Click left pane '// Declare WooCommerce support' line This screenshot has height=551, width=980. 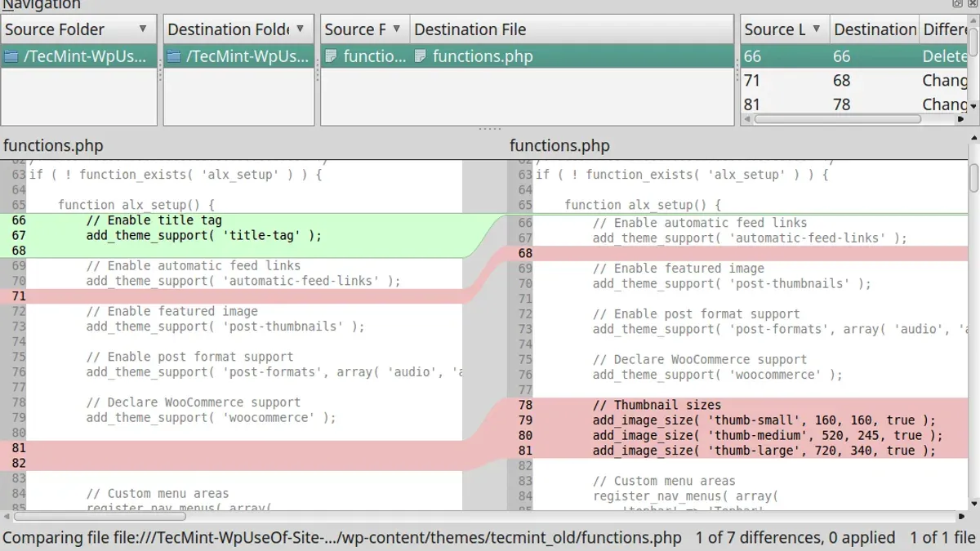pos(193,402)
